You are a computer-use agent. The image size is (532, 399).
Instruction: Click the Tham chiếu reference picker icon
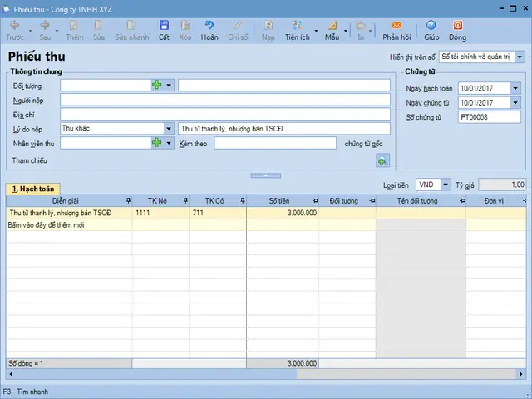point(382,160)
